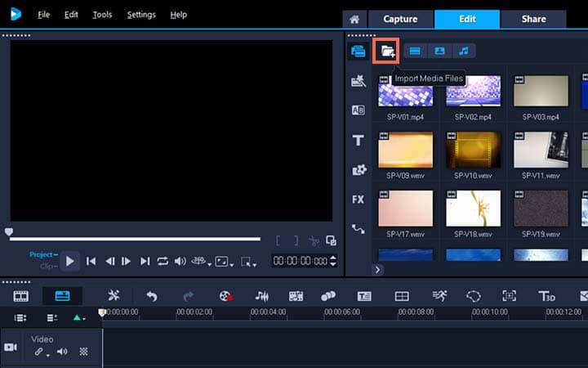Image resolution: width=588 pixels, height=368 pixels.
Task: Open the Record/Capture option tool
Action: (x=226, y=296)
